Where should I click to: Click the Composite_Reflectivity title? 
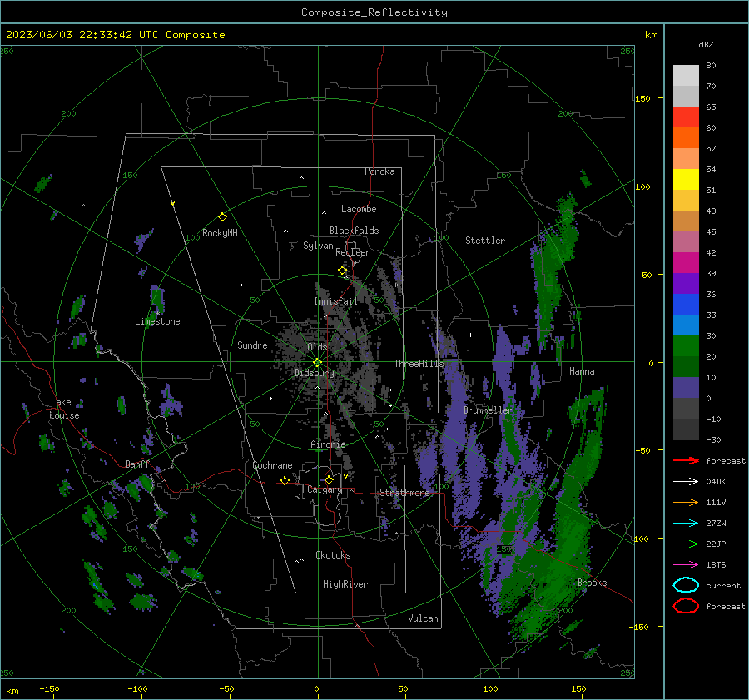point(374,12)
